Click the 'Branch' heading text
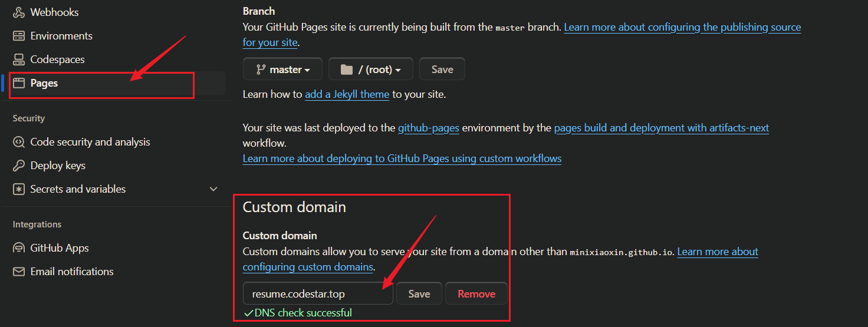 [259, 11]
